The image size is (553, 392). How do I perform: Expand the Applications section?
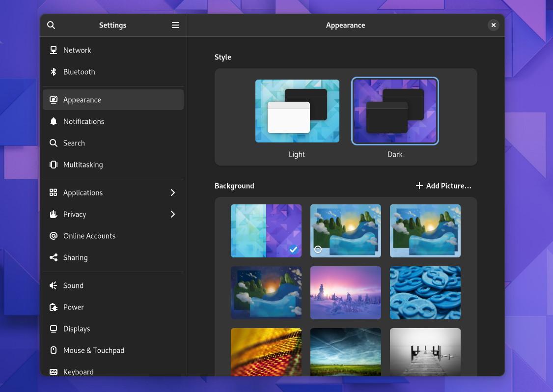tap(113, 193)
